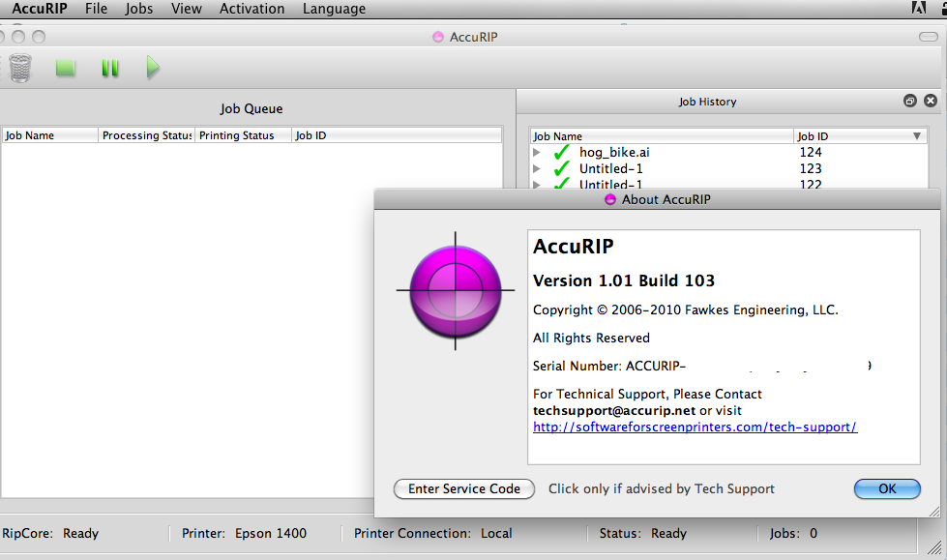Click the Adobe icon in the menu bar
Image resolution: width=947 pixels, height=560 pixels.
pos(918,8)
